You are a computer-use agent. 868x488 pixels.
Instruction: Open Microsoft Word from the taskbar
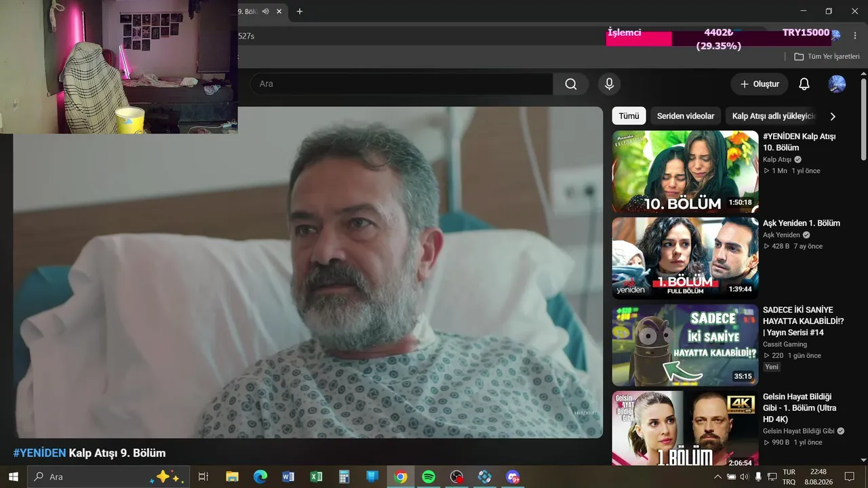point(288,476)
